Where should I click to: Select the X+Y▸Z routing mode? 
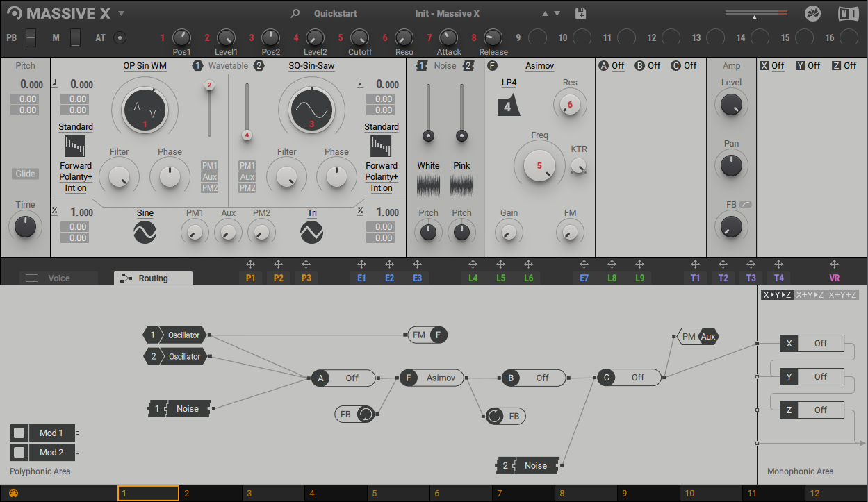coord(810,294)
